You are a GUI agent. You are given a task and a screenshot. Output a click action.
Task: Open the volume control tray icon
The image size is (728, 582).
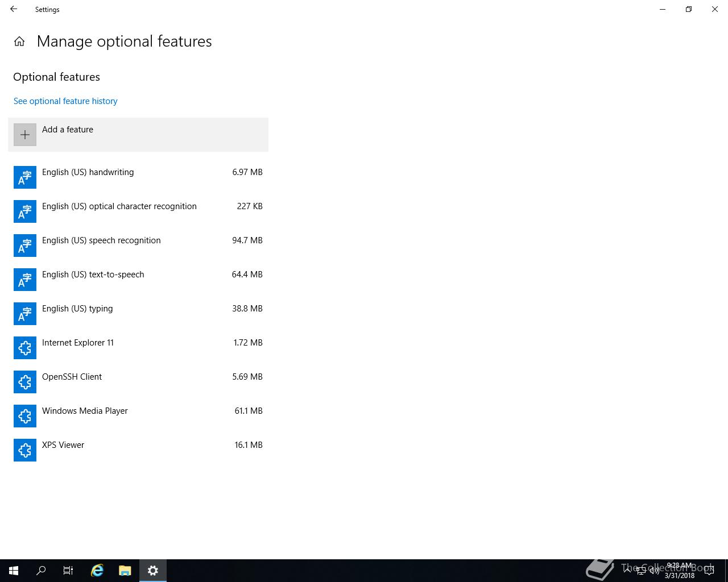654,571
